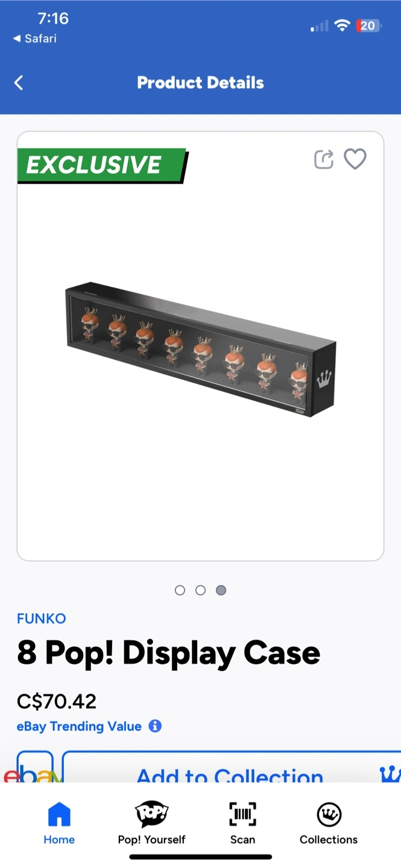401x868 pixels.
Task: Go to the Collections tab
Action: click(x=329, y=823)
